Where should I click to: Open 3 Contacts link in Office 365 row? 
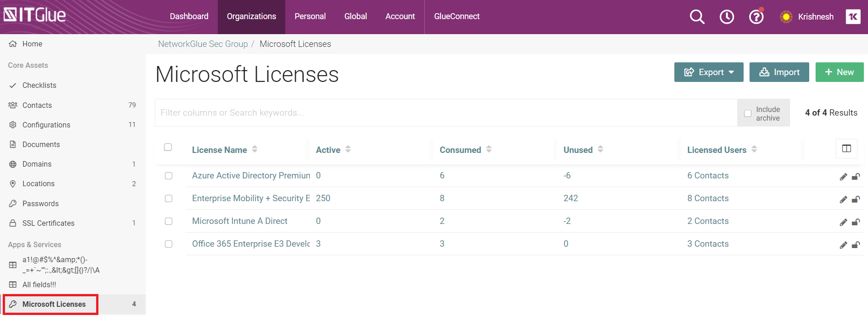(708, 244)
